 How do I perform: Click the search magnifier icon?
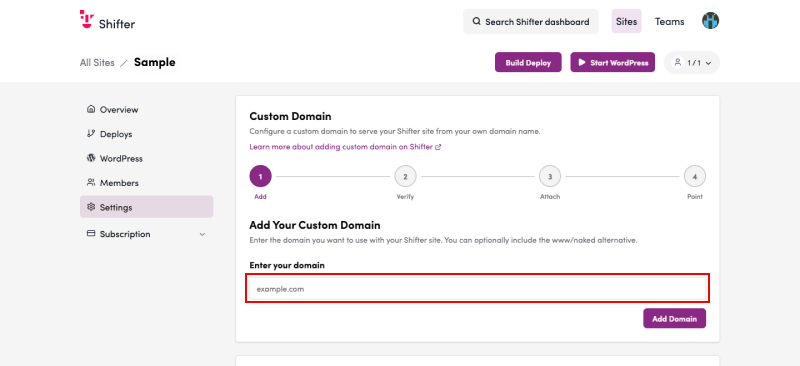(477, 21)
